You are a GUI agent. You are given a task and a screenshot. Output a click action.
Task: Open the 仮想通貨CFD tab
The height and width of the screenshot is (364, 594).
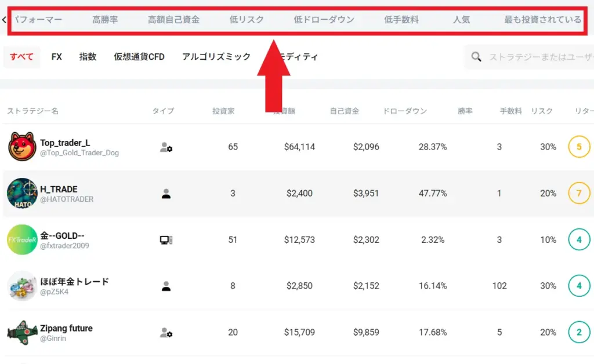point(139,57)
